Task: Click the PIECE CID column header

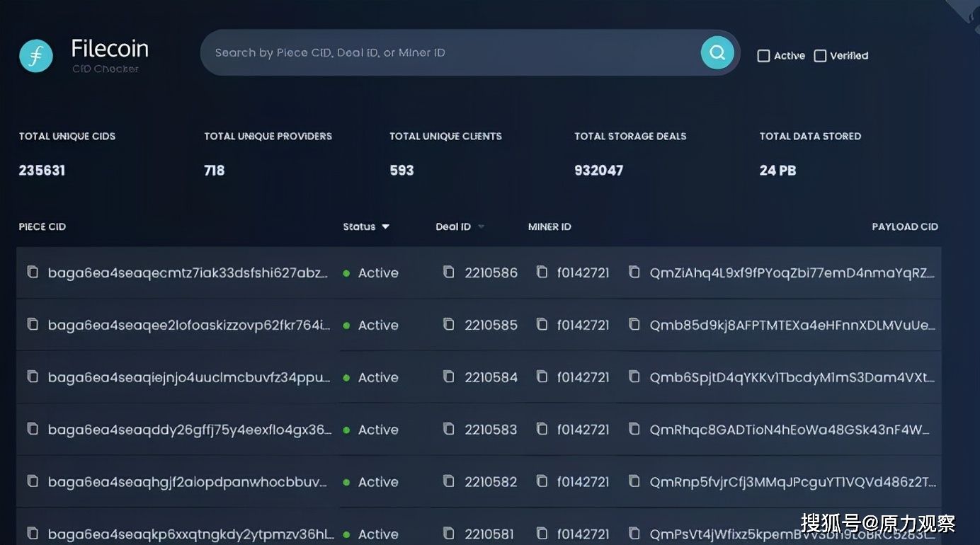Action: [42, 226]
